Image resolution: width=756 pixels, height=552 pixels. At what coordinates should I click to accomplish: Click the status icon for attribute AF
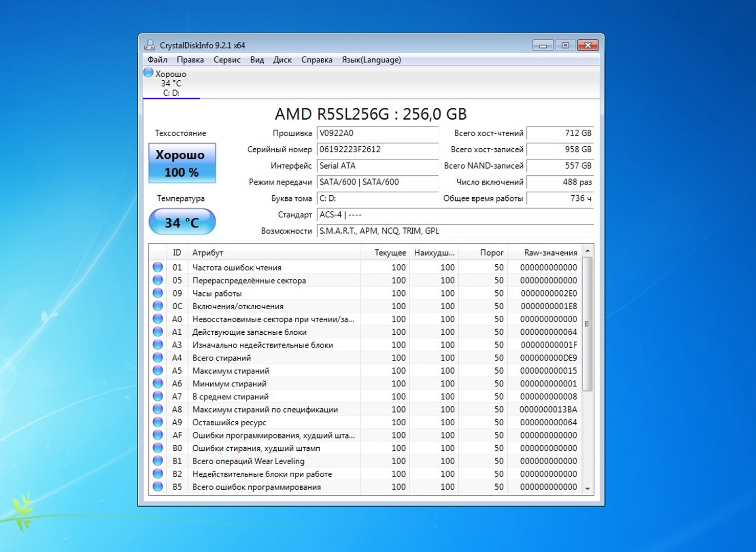[158, 435]
